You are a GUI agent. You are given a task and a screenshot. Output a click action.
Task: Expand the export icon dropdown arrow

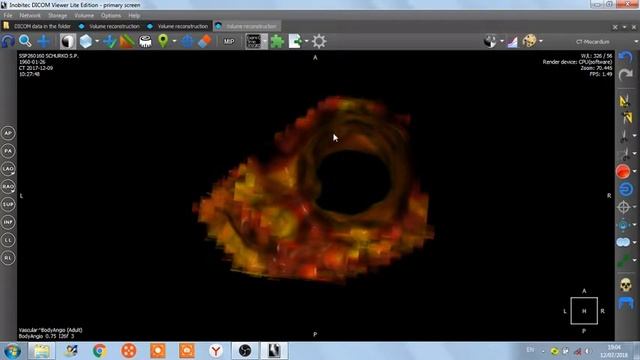click(x=307, y=41)
